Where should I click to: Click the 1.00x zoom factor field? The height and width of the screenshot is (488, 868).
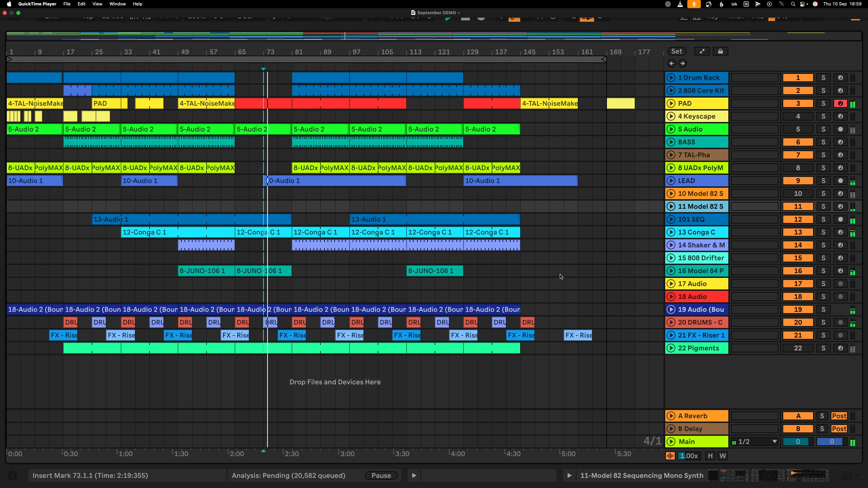(x=688, y=456)
